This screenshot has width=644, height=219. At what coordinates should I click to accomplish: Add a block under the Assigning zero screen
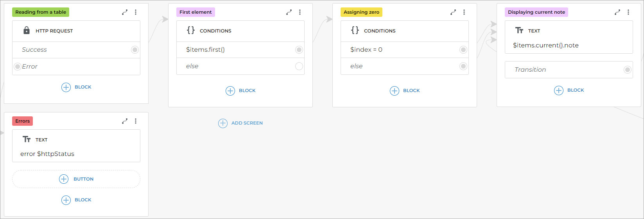point(405,90)
